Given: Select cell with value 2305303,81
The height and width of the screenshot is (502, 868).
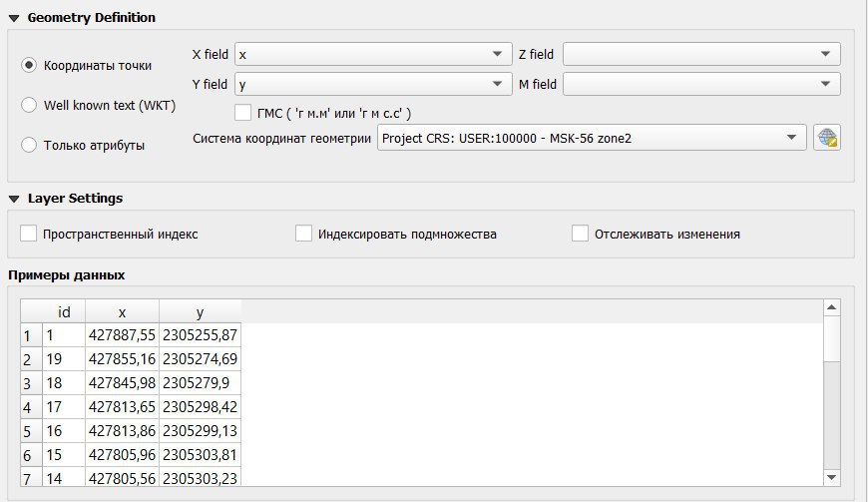Looking at the screenshot, I should [x=200, y=455].
